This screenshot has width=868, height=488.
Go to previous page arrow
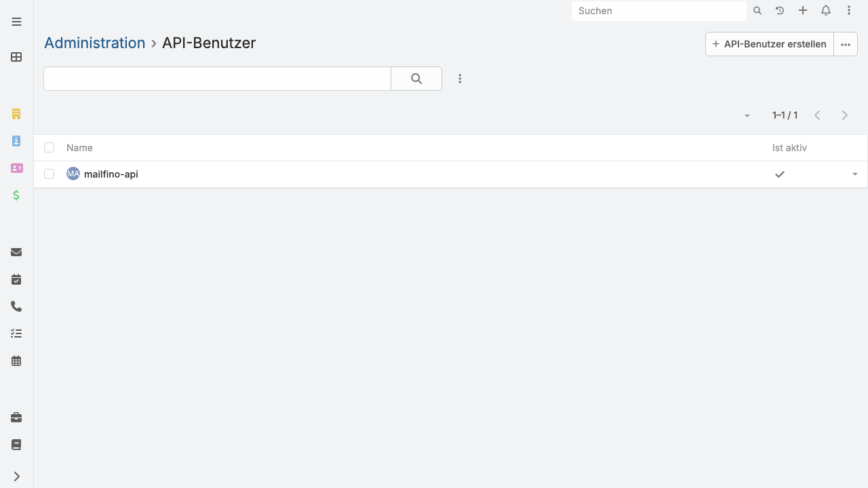(817, 115)
